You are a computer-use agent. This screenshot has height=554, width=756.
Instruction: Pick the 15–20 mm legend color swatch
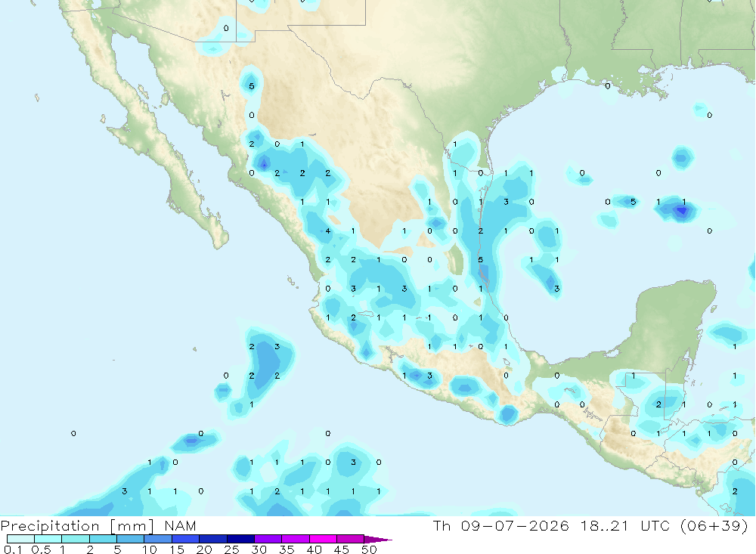[186, 539]
